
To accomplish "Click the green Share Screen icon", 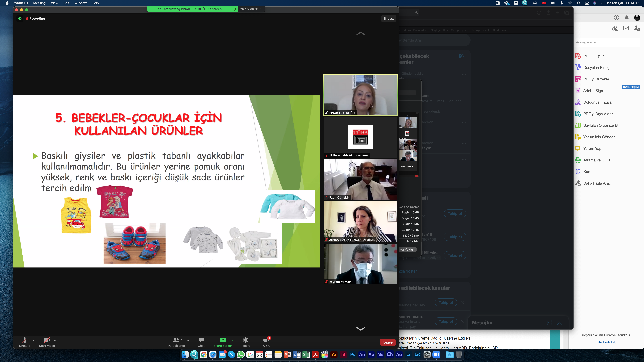I will [223, 340].
